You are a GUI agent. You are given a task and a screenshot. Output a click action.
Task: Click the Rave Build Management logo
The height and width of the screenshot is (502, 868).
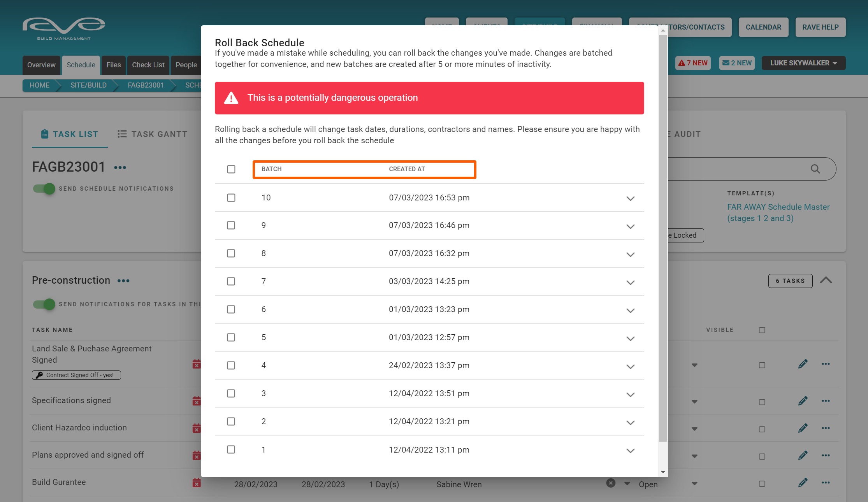(64, 28)
